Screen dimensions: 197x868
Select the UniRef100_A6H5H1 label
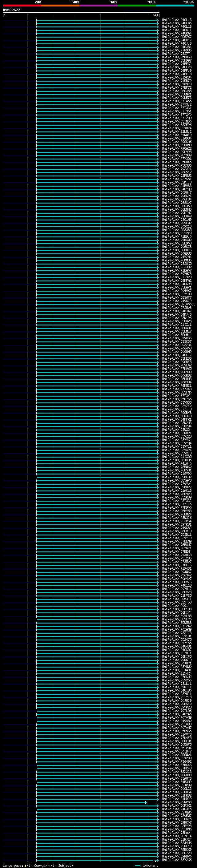[177, 470]
